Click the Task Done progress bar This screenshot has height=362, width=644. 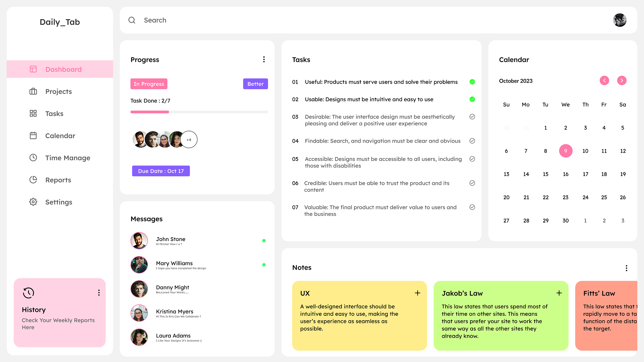(199, 112)
